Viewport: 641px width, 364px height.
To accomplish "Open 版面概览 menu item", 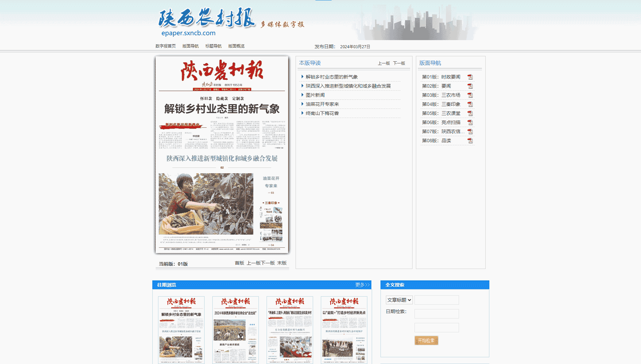I will click(x=236, y=46).
